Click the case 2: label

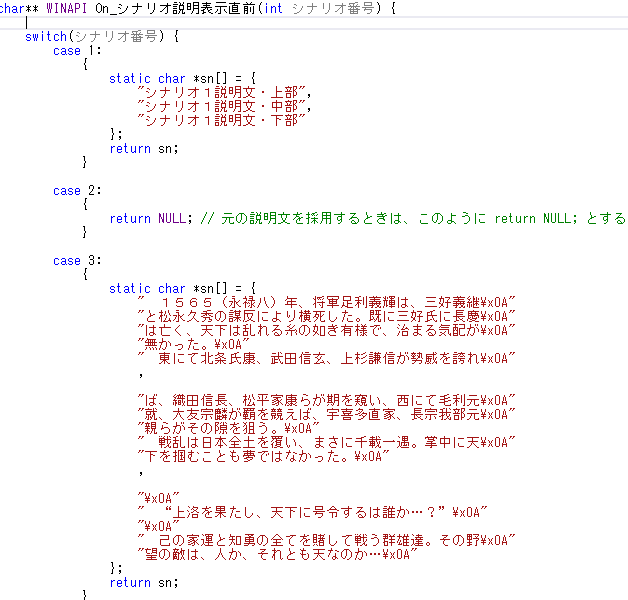(70, 190)
